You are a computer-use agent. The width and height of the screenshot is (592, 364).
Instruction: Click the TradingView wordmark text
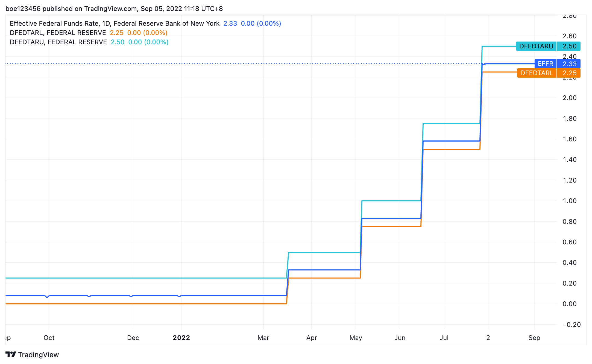39,355
